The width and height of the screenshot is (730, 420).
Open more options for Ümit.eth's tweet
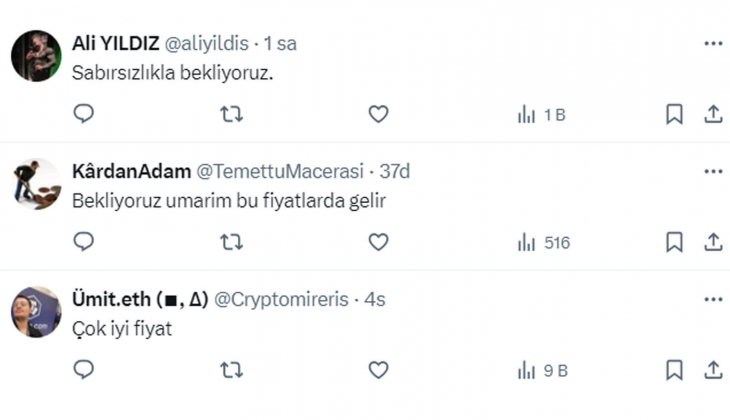click(713, 300)
